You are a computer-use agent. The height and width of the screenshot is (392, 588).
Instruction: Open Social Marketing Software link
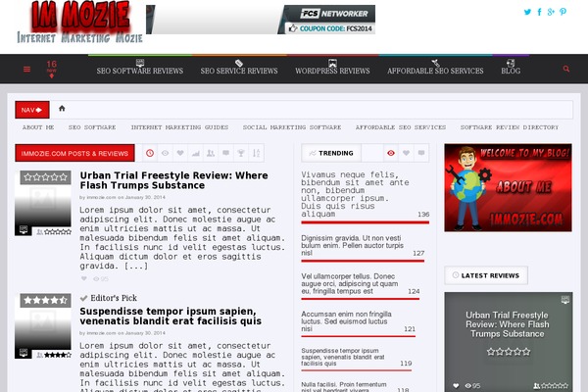coord(292,127)
